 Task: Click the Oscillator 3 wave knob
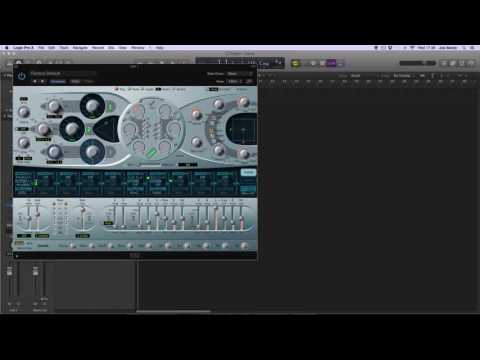92,152
